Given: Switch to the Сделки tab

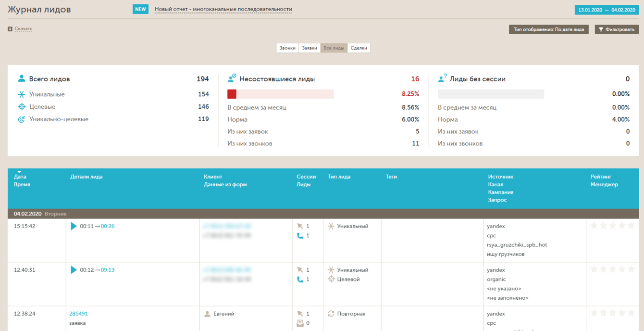Looking at the screenshot, I should 359,48.
